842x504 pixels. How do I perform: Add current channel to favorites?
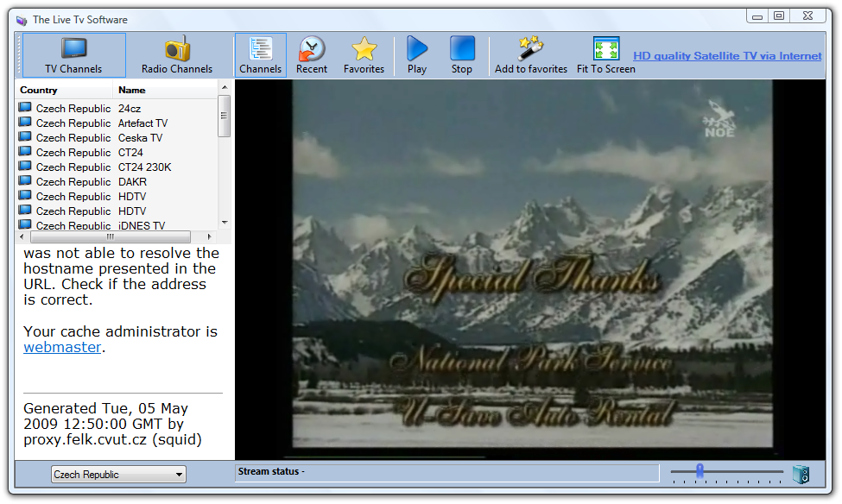(x=531, y=55)
